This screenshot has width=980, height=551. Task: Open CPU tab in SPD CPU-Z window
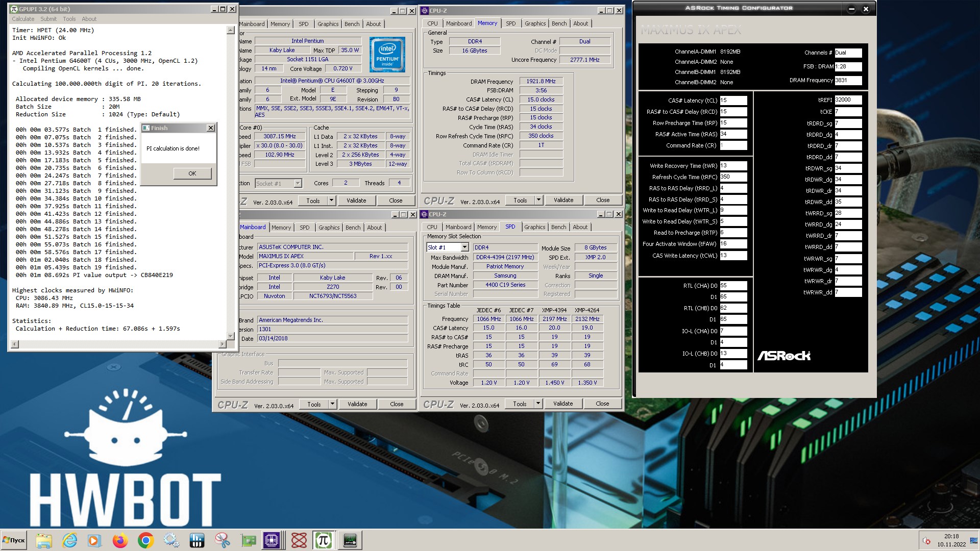coord(432,227)
